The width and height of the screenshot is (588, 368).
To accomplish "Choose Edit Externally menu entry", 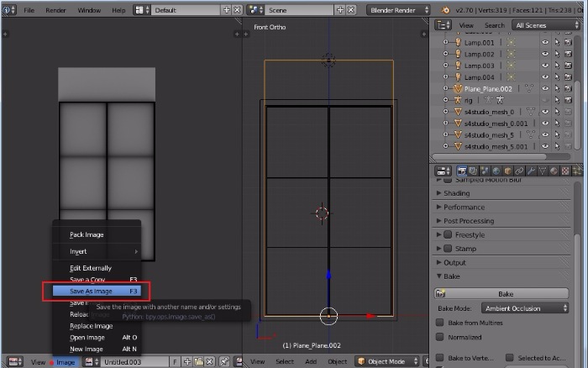I will click(x=97, y=268).
